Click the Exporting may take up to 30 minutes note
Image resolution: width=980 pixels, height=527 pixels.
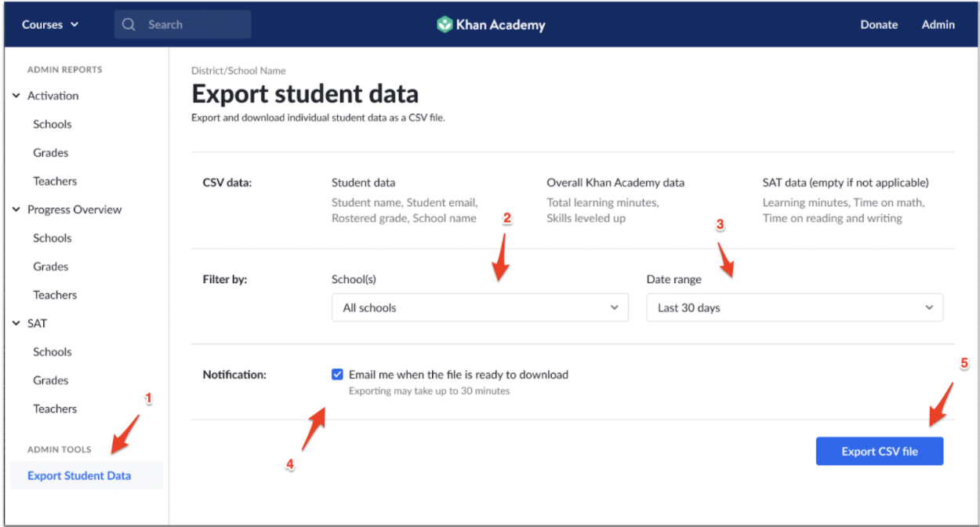429,391
